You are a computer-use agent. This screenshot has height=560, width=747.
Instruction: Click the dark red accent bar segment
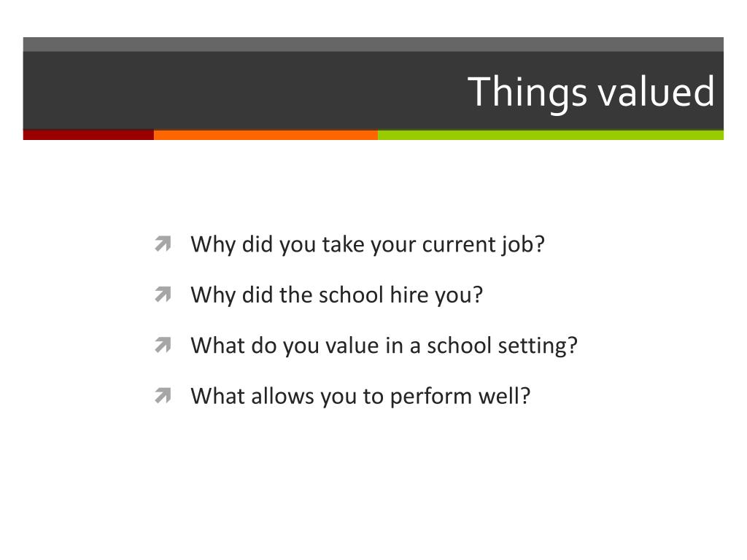pos(88,135)
